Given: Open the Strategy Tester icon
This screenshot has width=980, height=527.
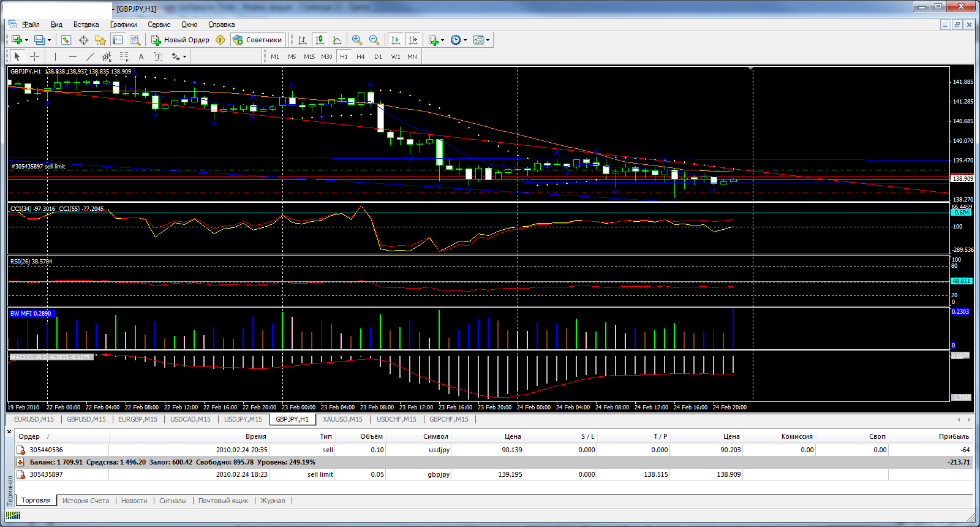Looking at the screenshot, I should (x=135, y=40).
